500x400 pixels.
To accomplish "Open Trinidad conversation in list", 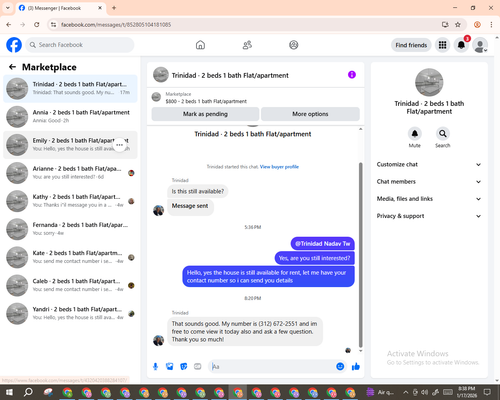I will 70,89.
